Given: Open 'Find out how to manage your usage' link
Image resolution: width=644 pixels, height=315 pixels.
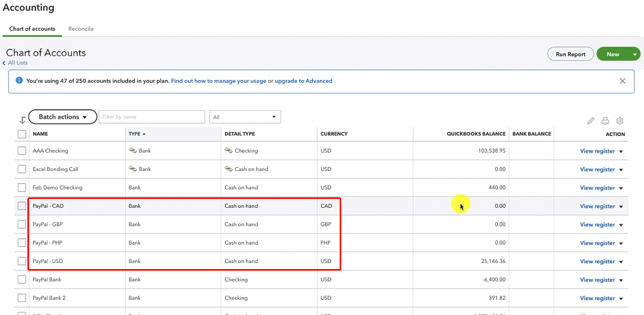Looking at the screenshot, I should (x=218, y=81).
